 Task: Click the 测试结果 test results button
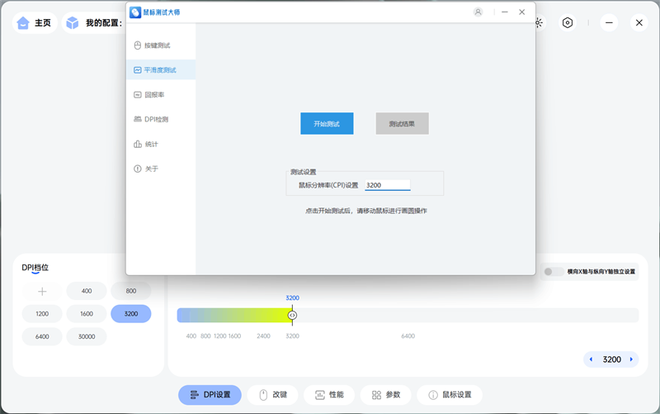[x=402, y=124]
